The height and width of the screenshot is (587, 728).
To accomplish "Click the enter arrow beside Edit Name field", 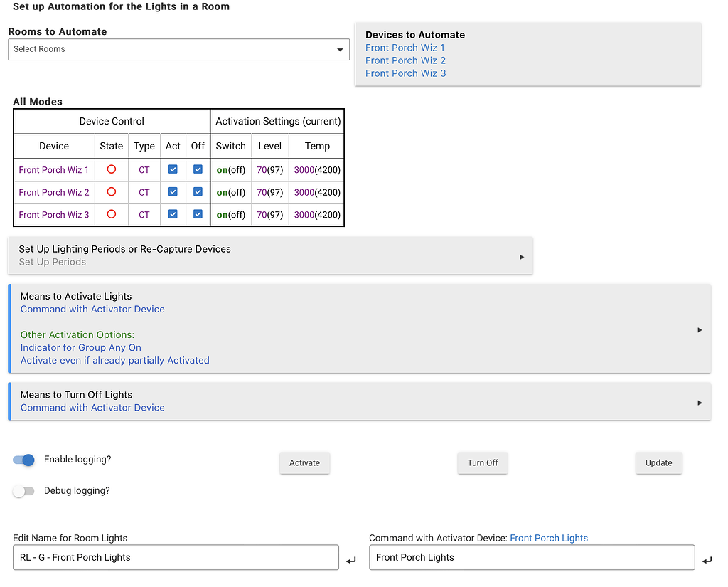I will coord(350,561).
